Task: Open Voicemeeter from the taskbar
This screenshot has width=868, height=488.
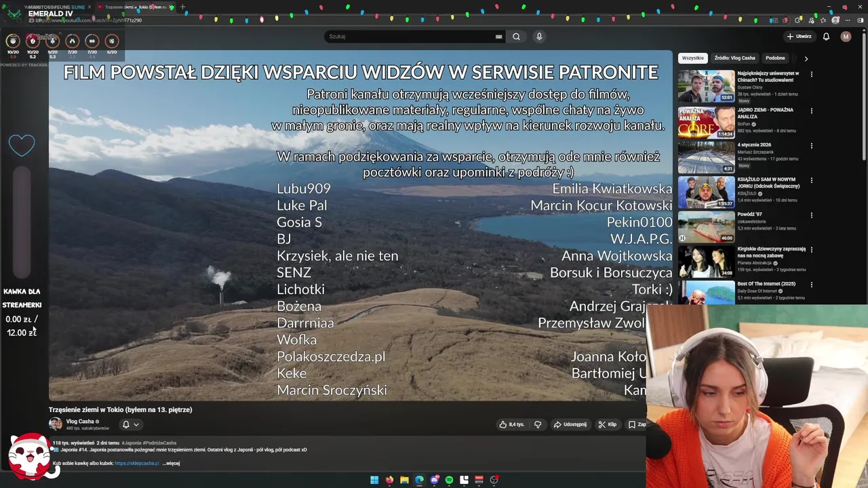Action: tap(479, 480)
